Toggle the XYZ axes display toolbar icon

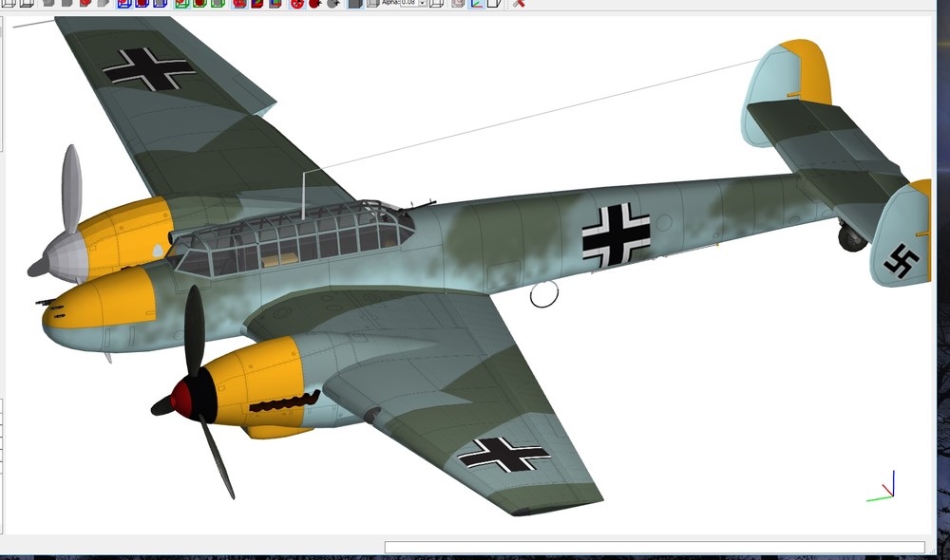(477, 3)
